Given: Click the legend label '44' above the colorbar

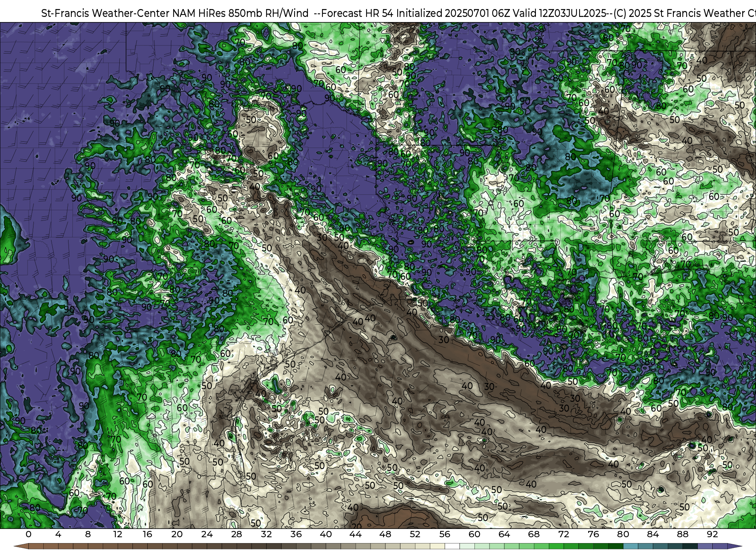Looking at the screenshot, I should coord(356,534).
